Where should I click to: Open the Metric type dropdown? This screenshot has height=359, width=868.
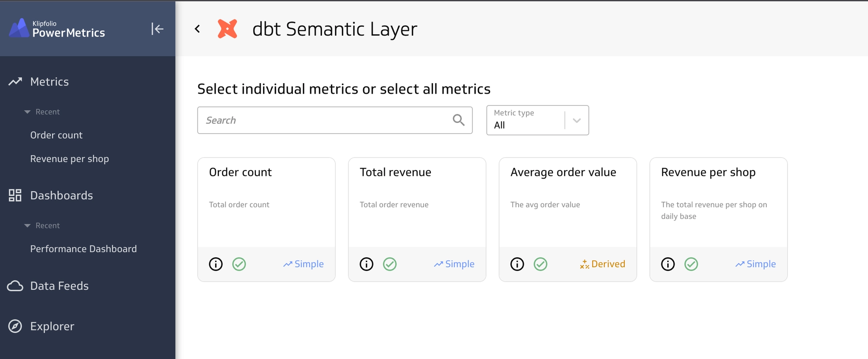coord(538,120)
